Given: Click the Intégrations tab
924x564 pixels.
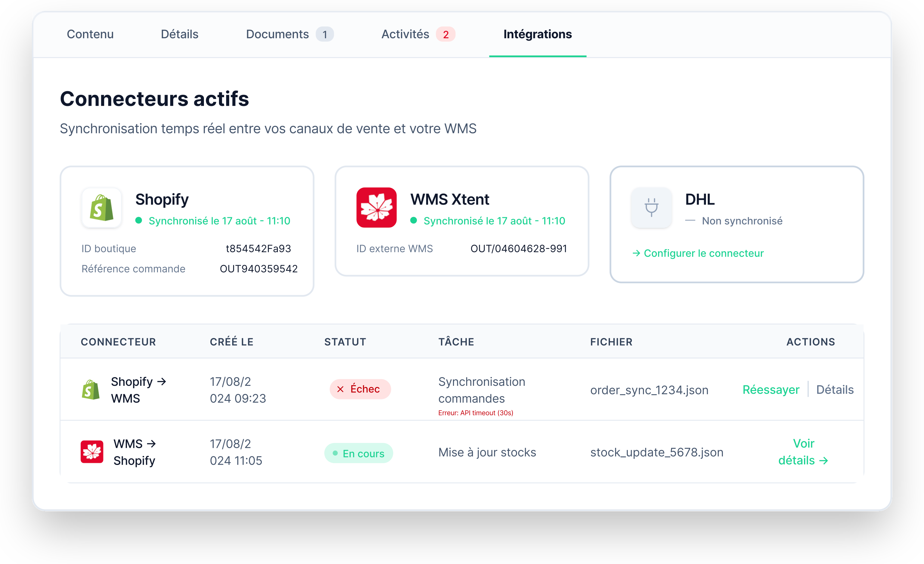Looking at the screenshot, I should point(537,34).
